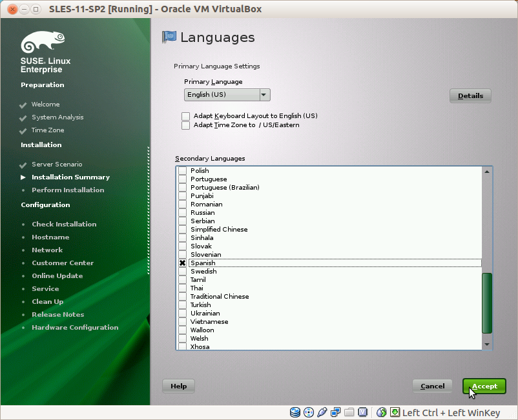Click the Hardware Configuration step

75,327
